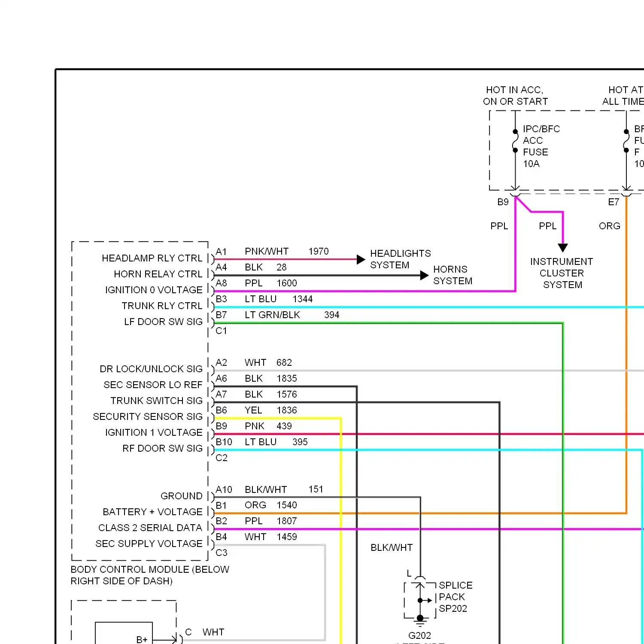Screen dimensions: 644x644
Task: Click the BLK/WHT label beside pin A10
Action: 266,489
